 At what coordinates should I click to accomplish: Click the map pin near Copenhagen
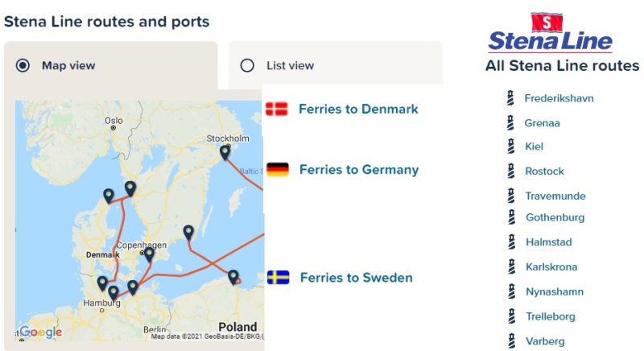click(150, 254)
